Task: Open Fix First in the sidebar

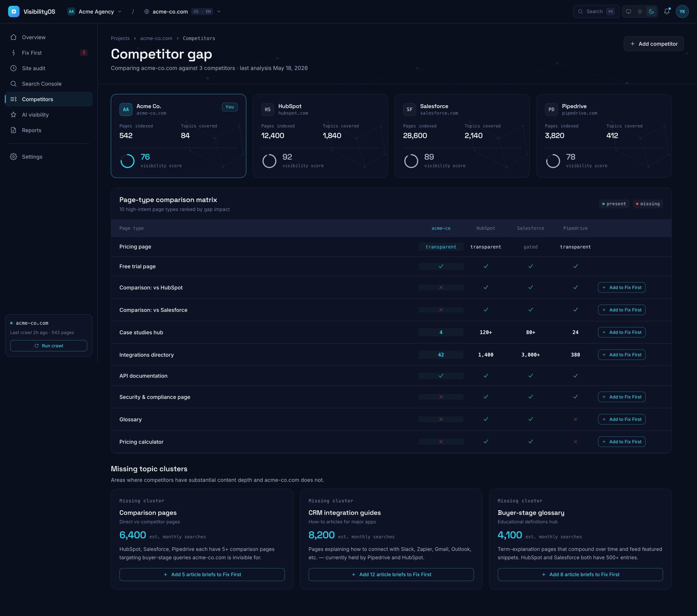Action: point(49,53)
